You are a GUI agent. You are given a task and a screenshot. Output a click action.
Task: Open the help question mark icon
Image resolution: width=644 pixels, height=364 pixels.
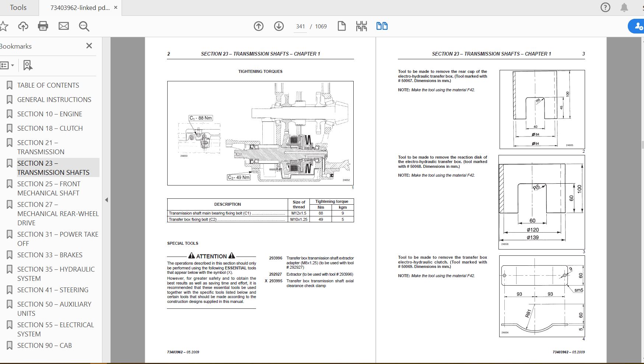[605, 7]
